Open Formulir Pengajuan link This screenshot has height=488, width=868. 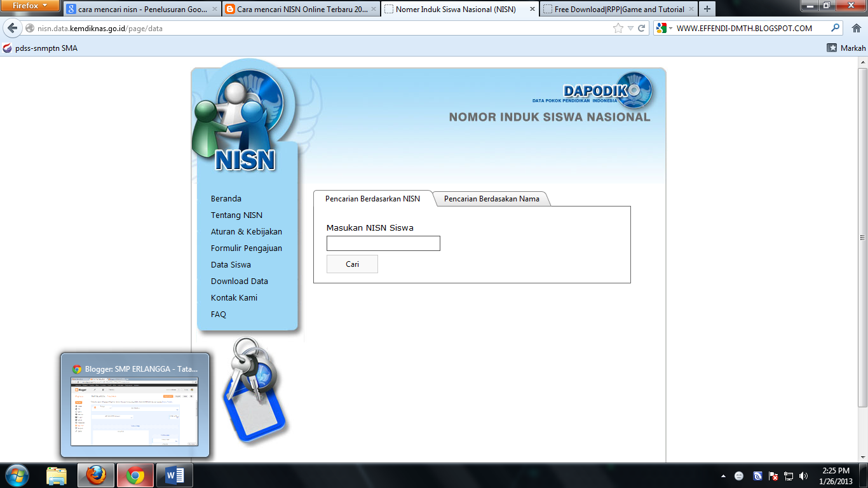tap(247, 248)
